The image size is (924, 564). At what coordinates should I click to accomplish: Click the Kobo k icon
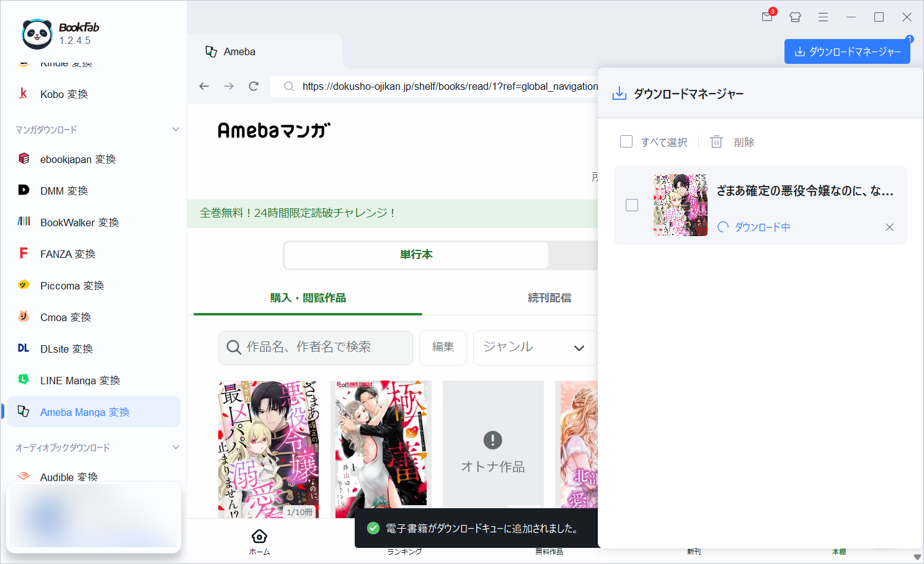[x=24, y=94]
